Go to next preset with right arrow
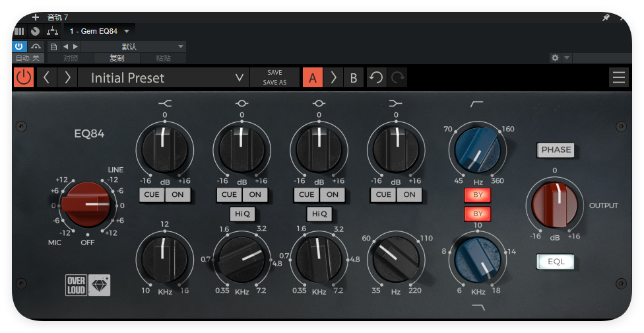The height and width of the screenshot is (333, 644). (x=68, y=77)
